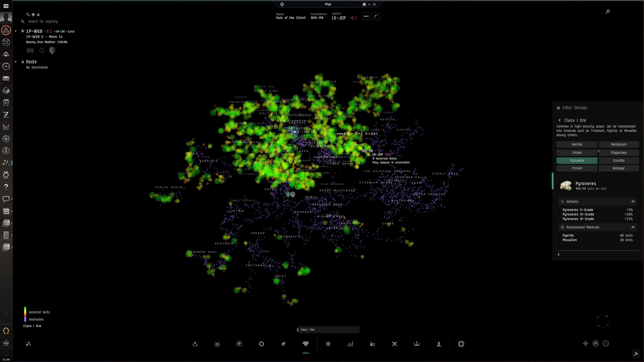Viewport: 644px width, 362px height.
Task: Click the Scordite ore button
Action: (619, 160)
